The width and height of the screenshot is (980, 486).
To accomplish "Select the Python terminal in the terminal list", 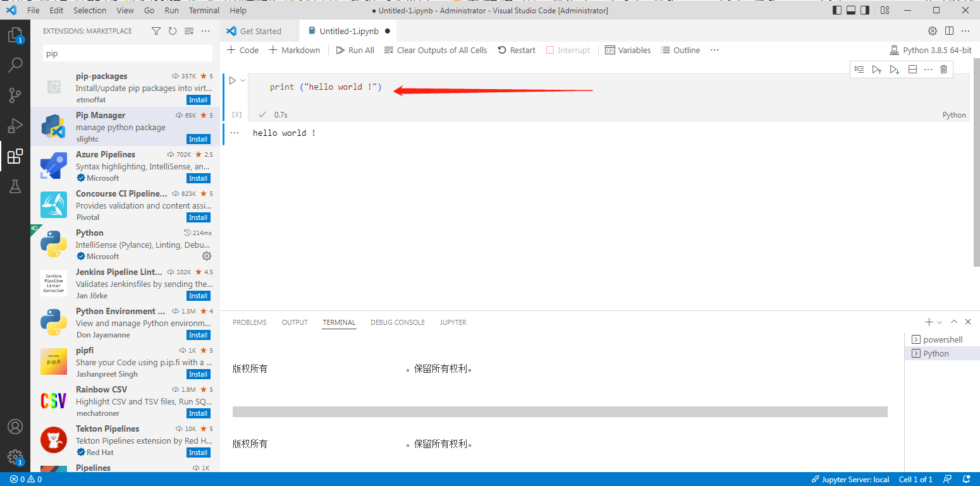I will click(942, 353).
